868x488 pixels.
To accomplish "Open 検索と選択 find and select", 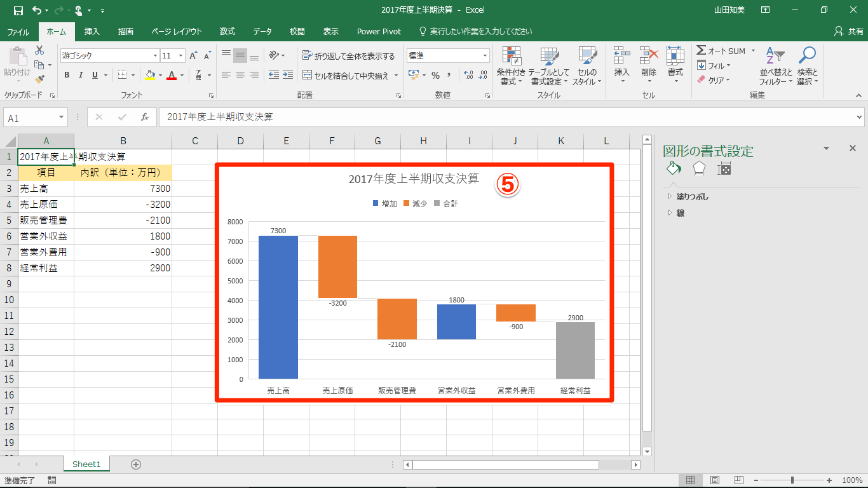I will tap(807, 66).
